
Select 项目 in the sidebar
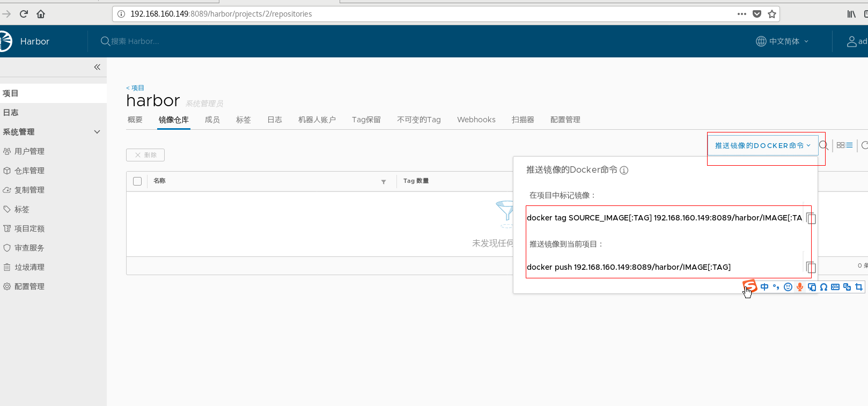53,93
